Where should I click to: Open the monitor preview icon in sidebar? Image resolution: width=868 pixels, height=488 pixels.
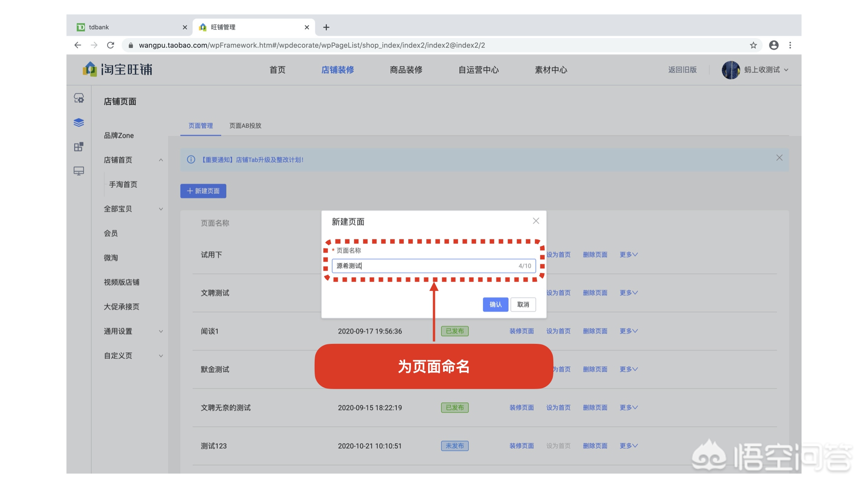[x=79, y=171]
